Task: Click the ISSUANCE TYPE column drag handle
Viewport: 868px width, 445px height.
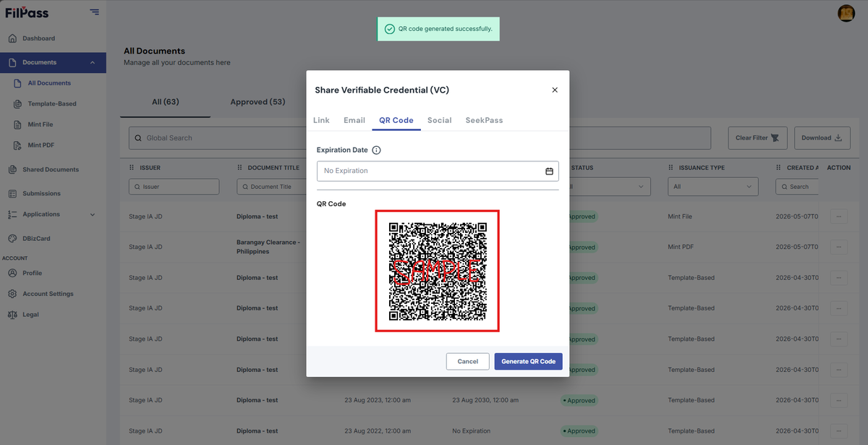Action: pyautogui.click(x=672, y=167)
